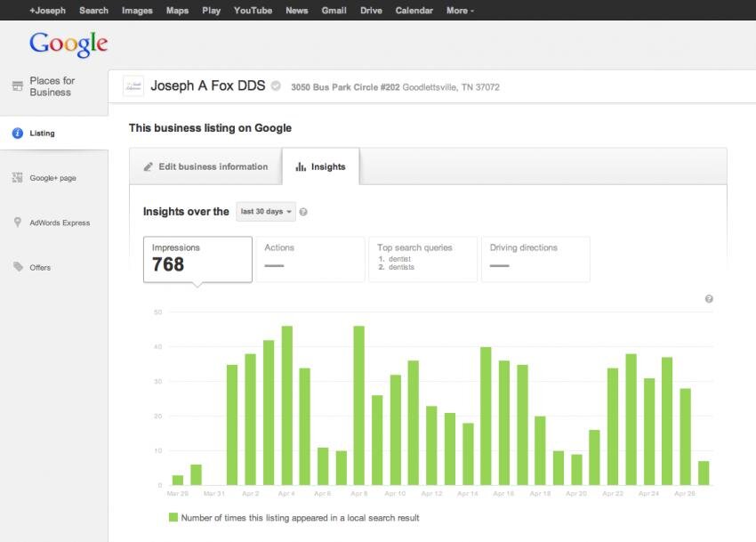Click the 'dentist' top search query
The image size is (756, 542).
click(399, 259)
